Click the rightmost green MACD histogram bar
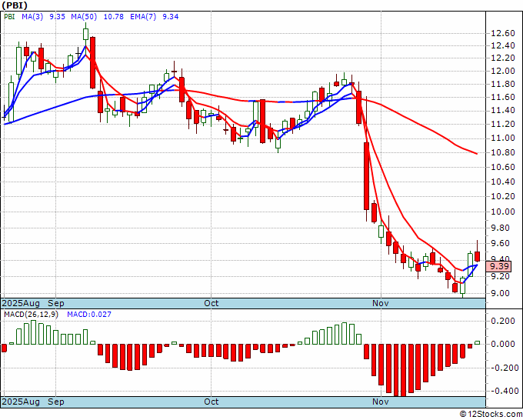The height and width of the screenshot is (420, 523). click(x=478, y=342)
